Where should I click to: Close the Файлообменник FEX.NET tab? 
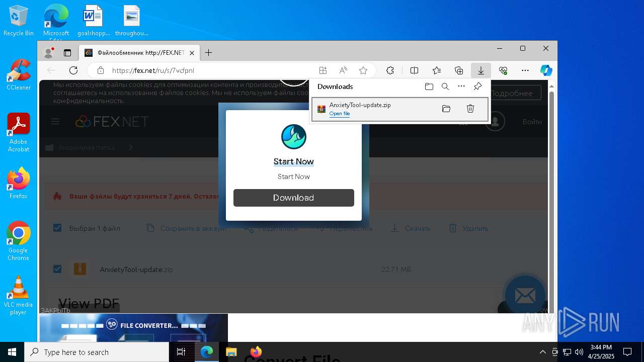(192, 52)
